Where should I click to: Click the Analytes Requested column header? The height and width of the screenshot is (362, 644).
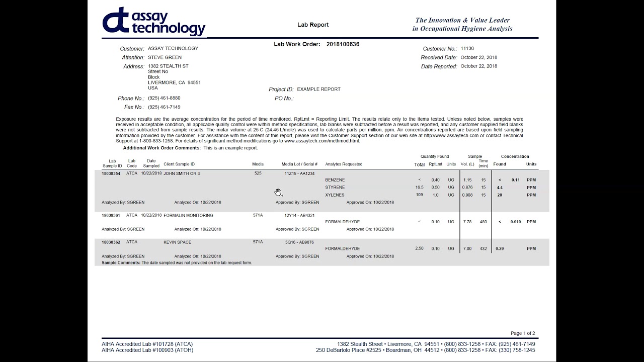(x=344, y=164)
